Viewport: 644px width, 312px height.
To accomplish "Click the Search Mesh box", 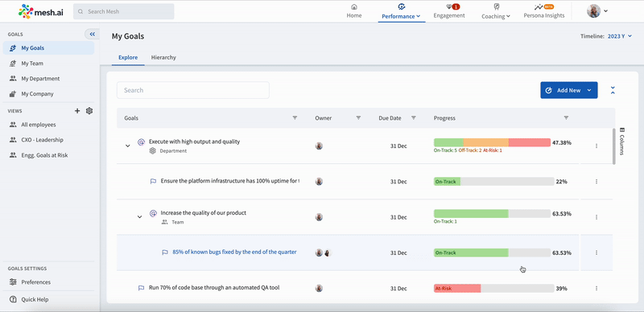I will tap(124, 11).
